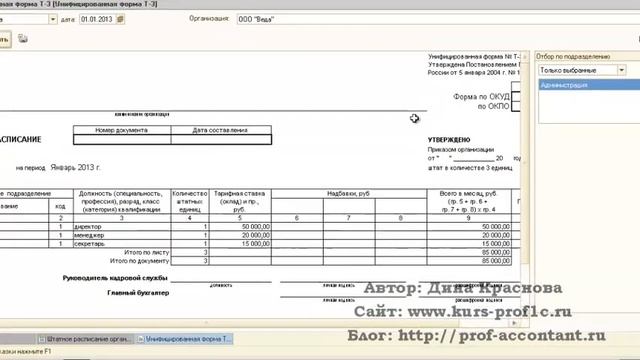
Task: Switch to 'Унифицированная форма Т...' window tab
Action: 184,339
